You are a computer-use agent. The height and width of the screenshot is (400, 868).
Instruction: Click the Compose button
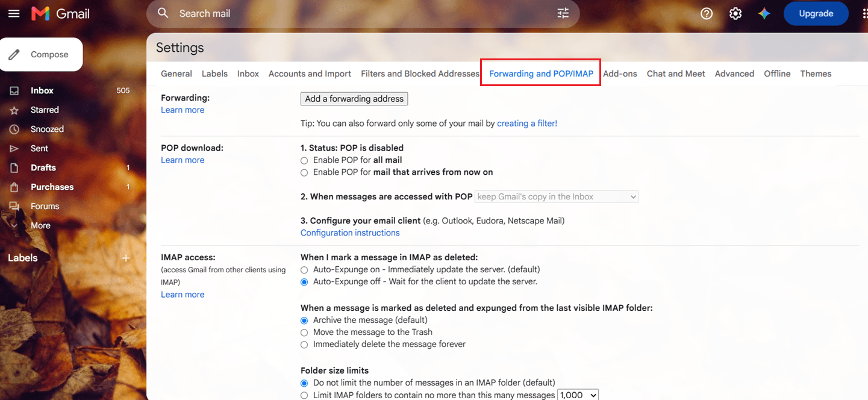click(41, 54)
